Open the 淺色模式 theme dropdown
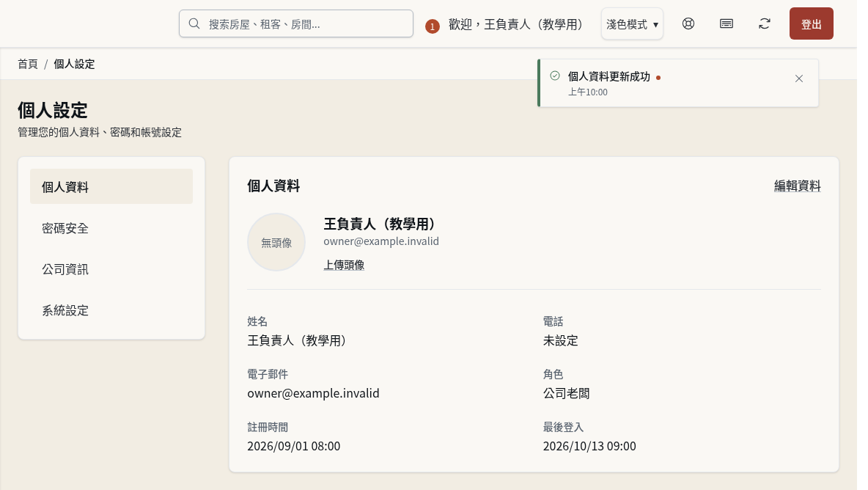 [632, 23]
